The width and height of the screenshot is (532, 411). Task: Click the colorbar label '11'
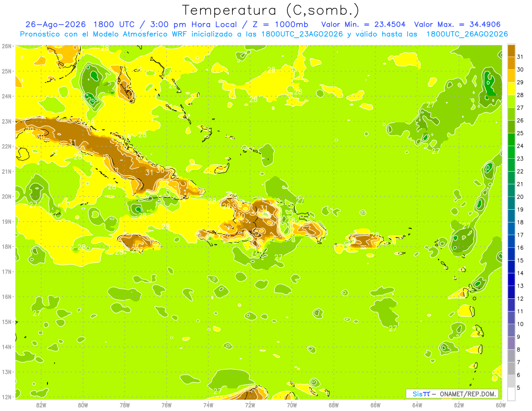click(x=520, y=311)
